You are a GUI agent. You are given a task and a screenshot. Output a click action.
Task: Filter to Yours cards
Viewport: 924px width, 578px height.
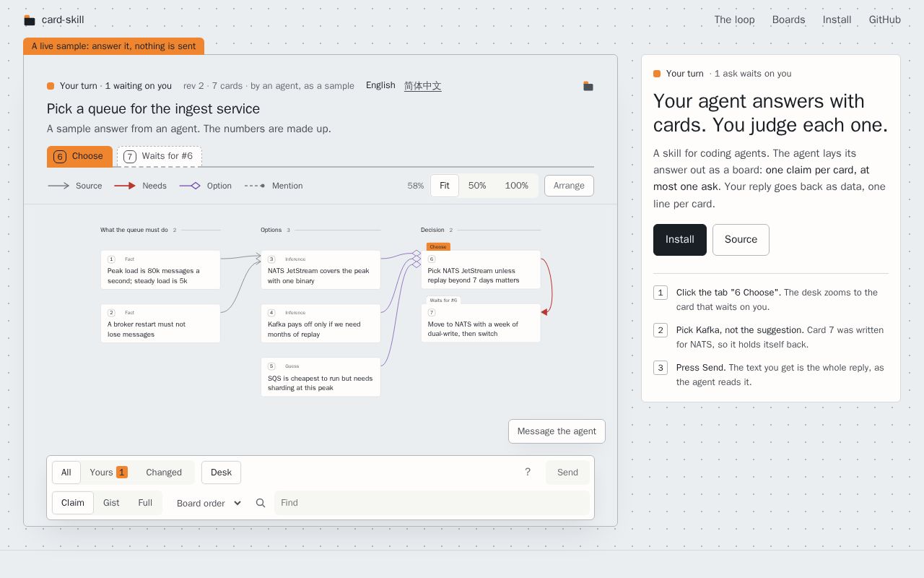108,473
